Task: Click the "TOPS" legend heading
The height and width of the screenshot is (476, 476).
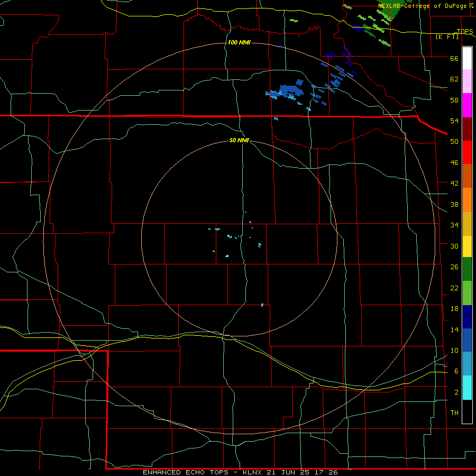Action: coord(465,31)
